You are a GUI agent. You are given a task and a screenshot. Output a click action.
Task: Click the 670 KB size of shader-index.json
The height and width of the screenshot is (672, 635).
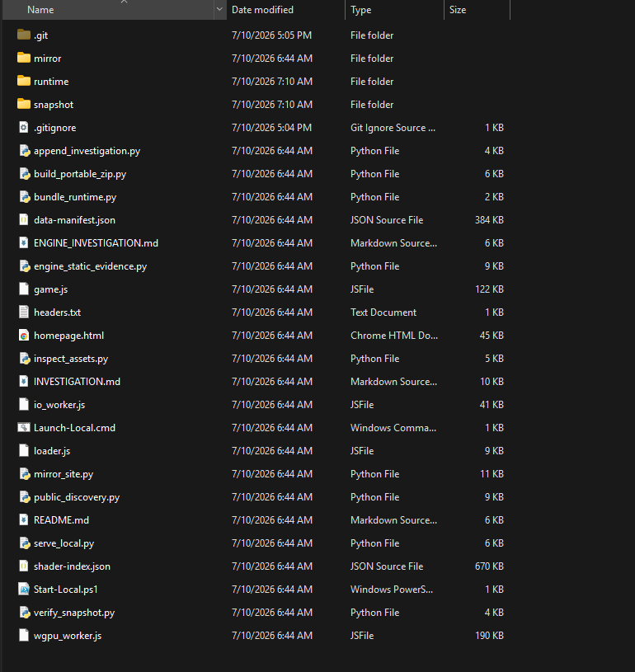tap(489, 566)
